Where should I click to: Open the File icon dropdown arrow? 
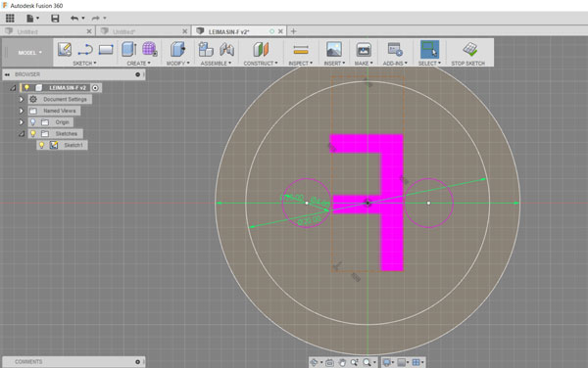pos(37,18)
